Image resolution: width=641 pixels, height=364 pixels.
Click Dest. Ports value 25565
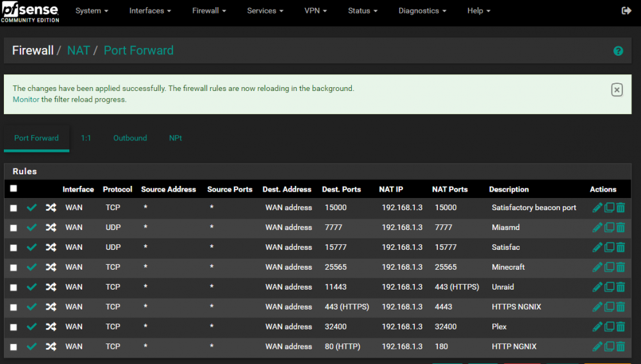[336, 267]
